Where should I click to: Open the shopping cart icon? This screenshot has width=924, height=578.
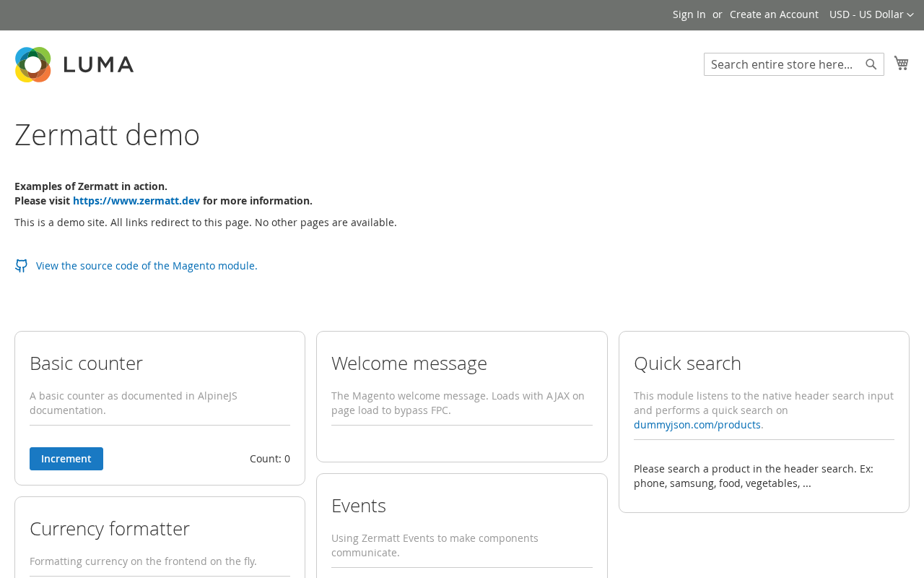point(901,63)
